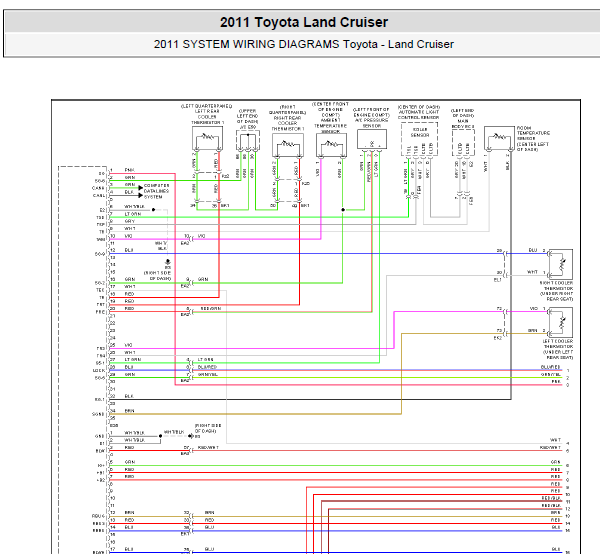Viewport: 600px width, 554px height.
Task: Click the Right Rear Cooler Thermistor 1 symbol
Action: pyautogui.click(x=288, y=145)
